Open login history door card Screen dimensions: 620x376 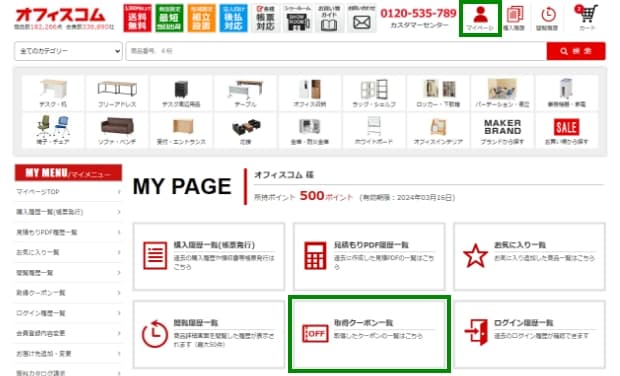point(529,334)
